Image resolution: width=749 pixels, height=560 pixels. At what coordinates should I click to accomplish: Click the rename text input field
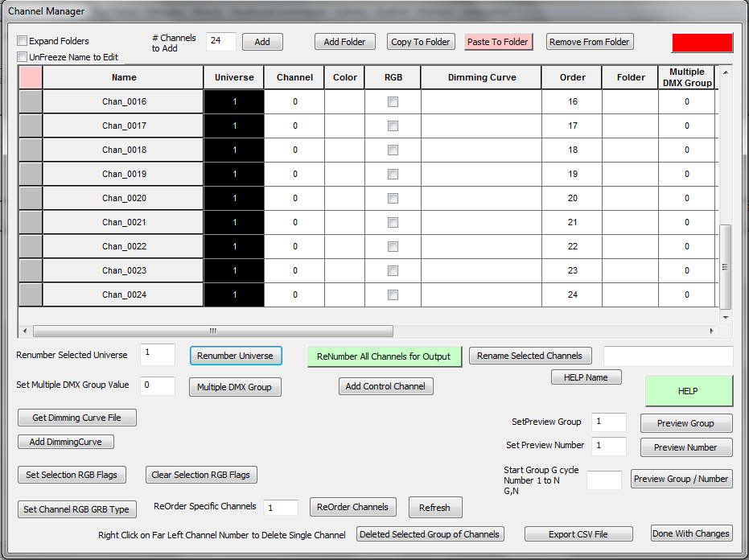pyautogui.click(x=669, y=356)
